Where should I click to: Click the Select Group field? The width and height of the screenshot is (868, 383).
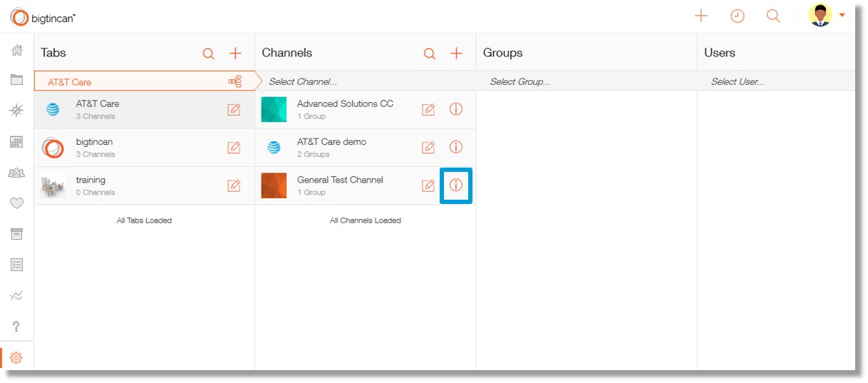(x=587, y=81)
